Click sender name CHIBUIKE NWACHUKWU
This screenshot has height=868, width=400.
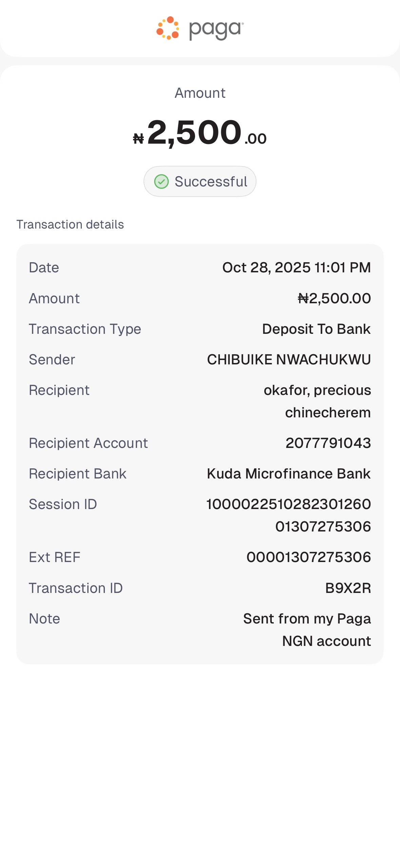point(289,360)
